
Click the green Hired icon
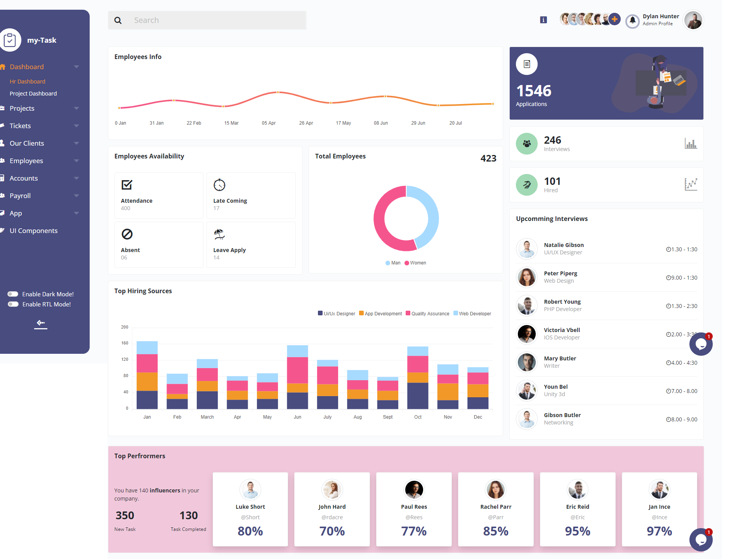point(527,185)
